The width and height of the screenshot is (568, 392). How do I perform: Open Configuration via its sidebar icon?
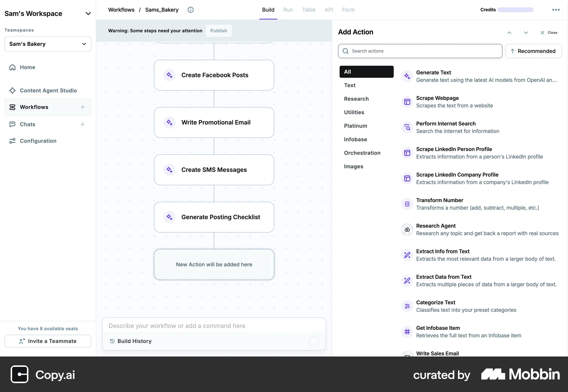(x=12, y=141)
